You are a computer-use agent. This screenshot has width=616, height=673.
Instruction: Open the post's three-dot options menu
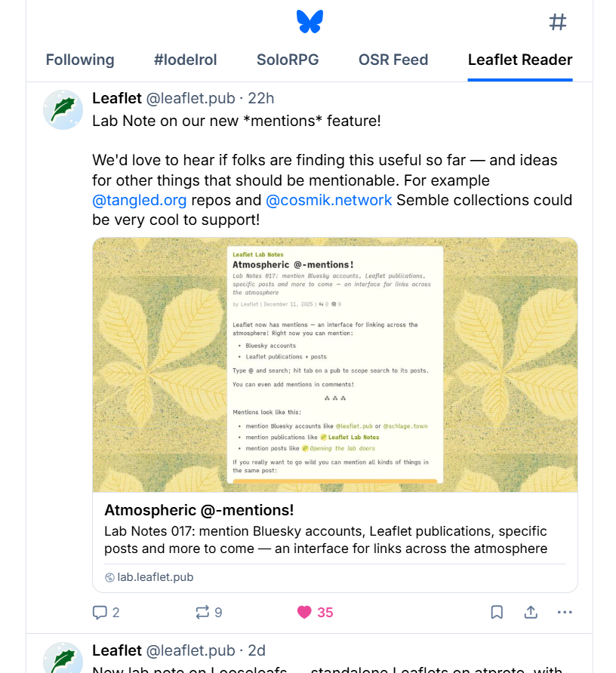(565, 613)
